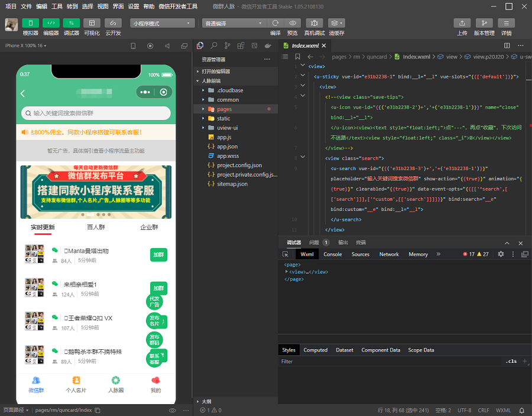Click 加群 button for Manta曼塔出物
532x416 pixels.
coord(158,255)
